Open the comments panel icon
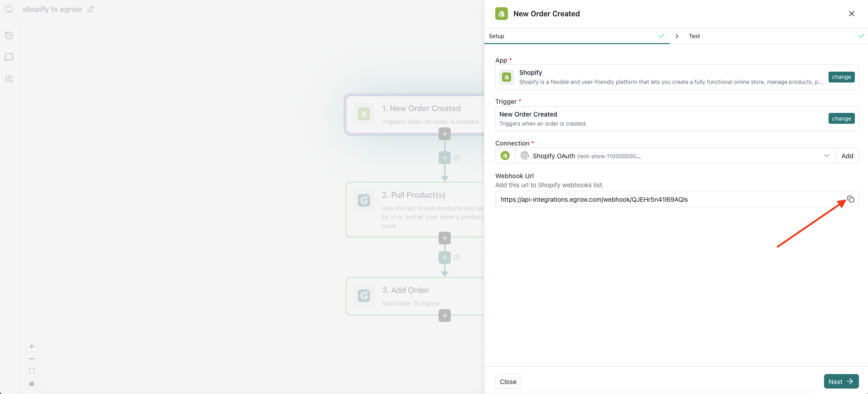Viewport: 868px width, 394px height. [x=9, y=57]
